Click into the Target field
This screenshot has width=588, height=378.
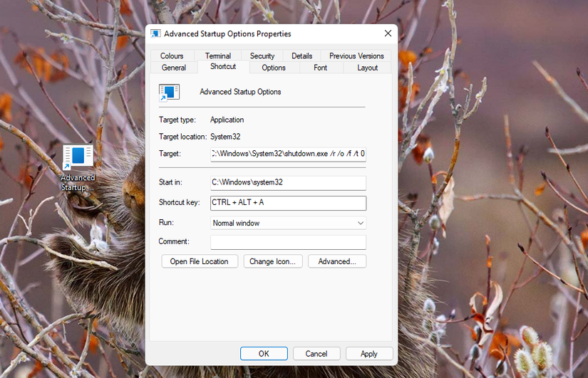click(x=288, y=154)
